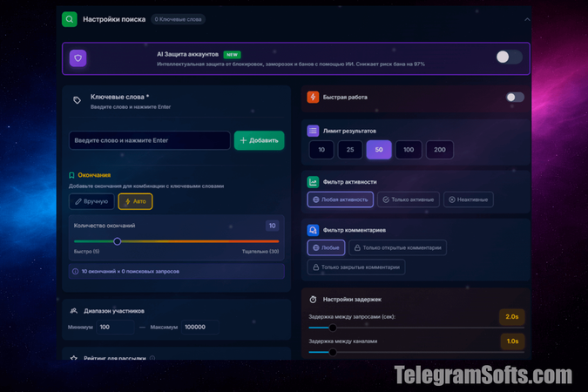Click the Лимит результатов list icon
588x392 pixels.
pos(313,131)
